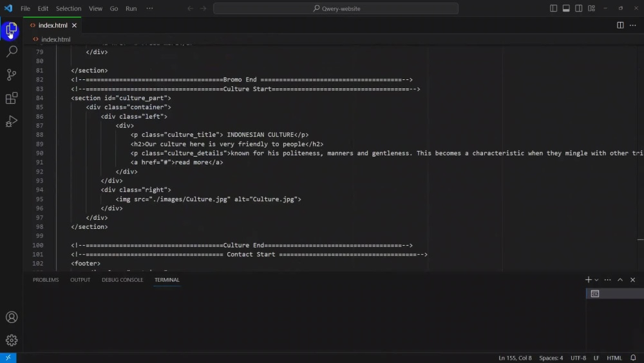Open notifications bell in status bar
The width and height of the screenshot is (644, 363).
tap(633, 358)
